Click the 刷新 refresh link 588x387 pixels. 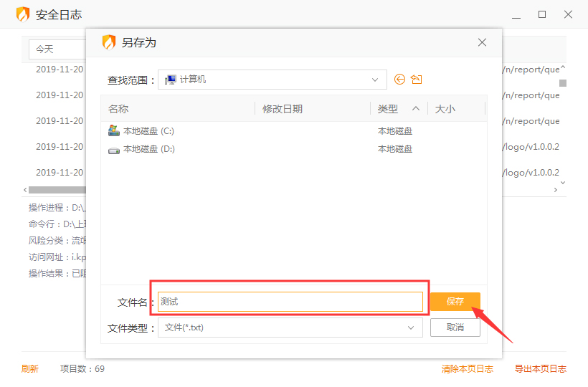(29, 369)
